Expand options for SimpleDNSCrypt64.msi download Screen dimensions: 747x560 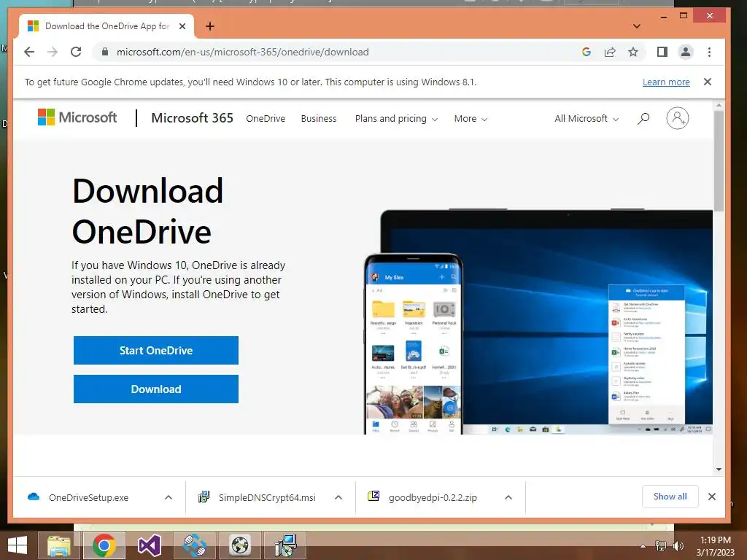point(338,497)
